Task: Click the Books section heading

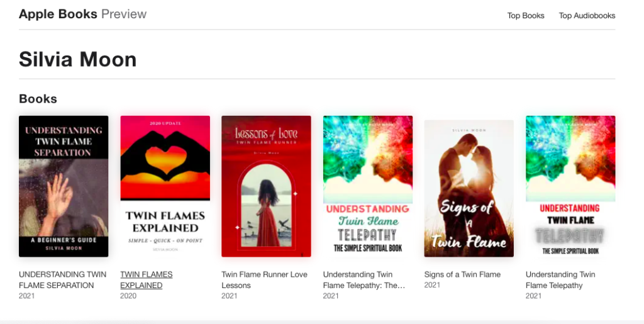Action: click(38, 99)
